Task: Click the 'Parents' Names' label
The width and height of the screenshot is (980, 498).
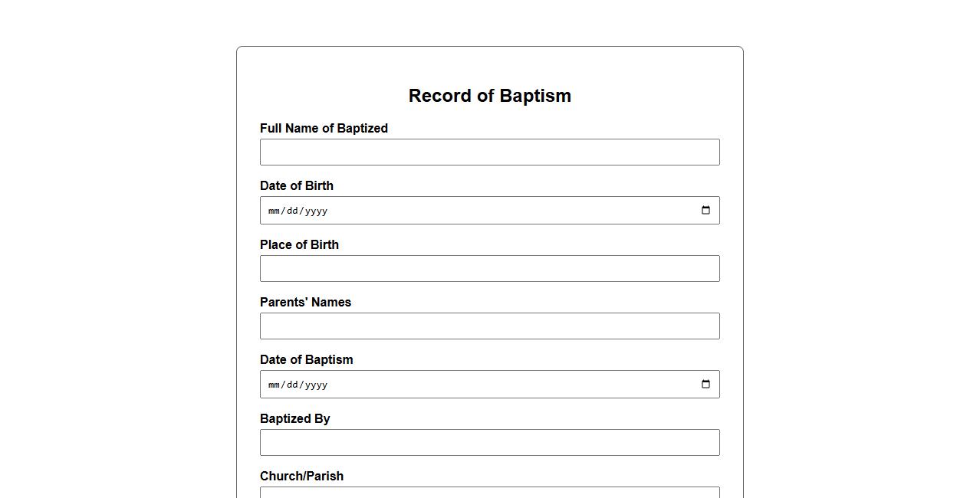Action: tap(305, 303)
